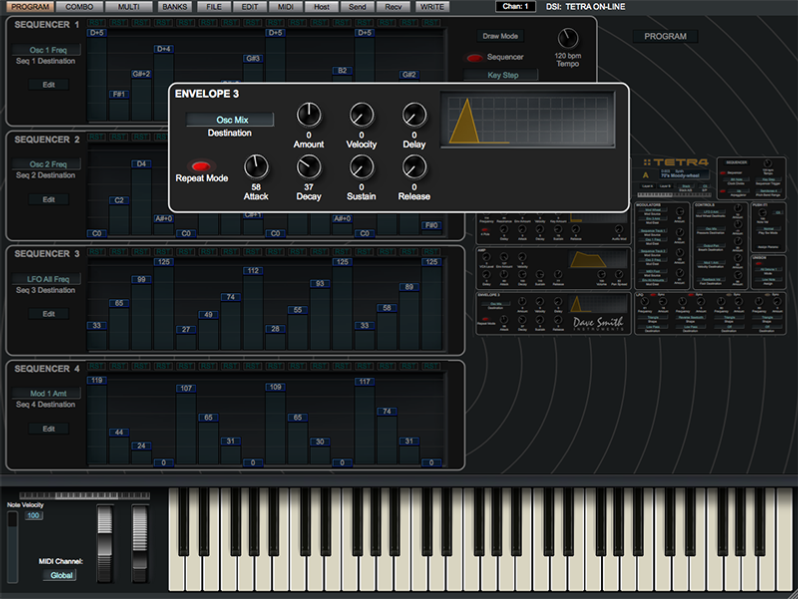The width and height of the screenshot is (798, 600).
Task: Open the Osc Mix destination dropdown
Action: (x=230, y=120)
